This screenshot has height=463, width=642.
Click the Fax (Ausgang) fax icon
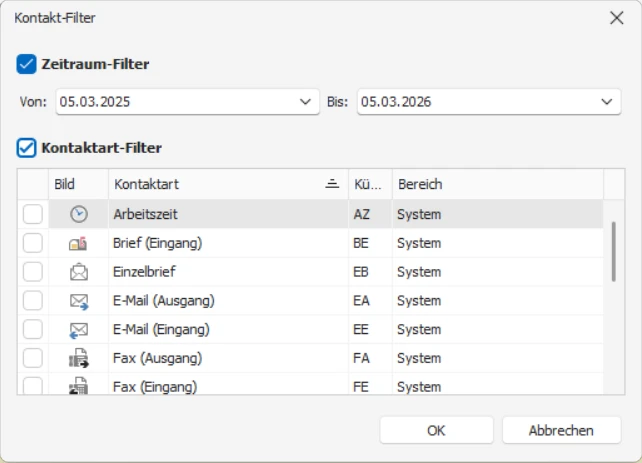click(x=79, y=358)
